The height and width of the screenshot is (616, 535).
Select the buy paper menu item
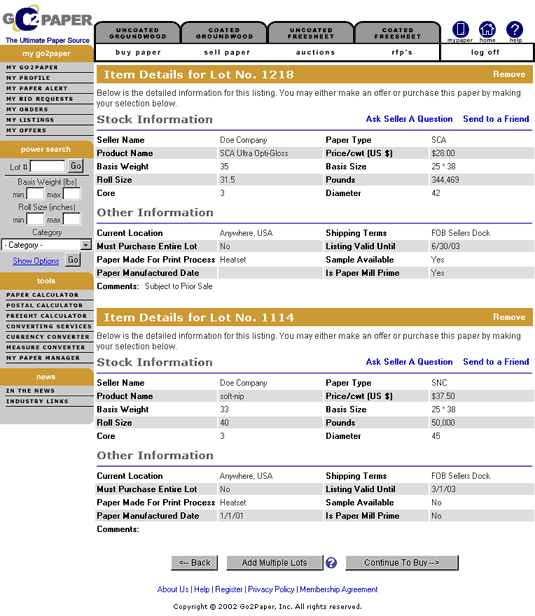click(138, 52)
